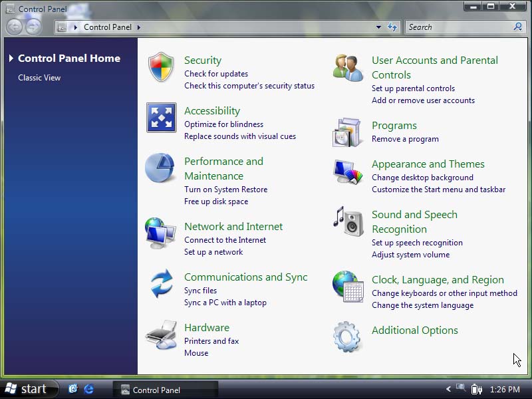Screen dimensions: 532x399
Task: Open the User Accounts people icon
Action: (348, 67)
